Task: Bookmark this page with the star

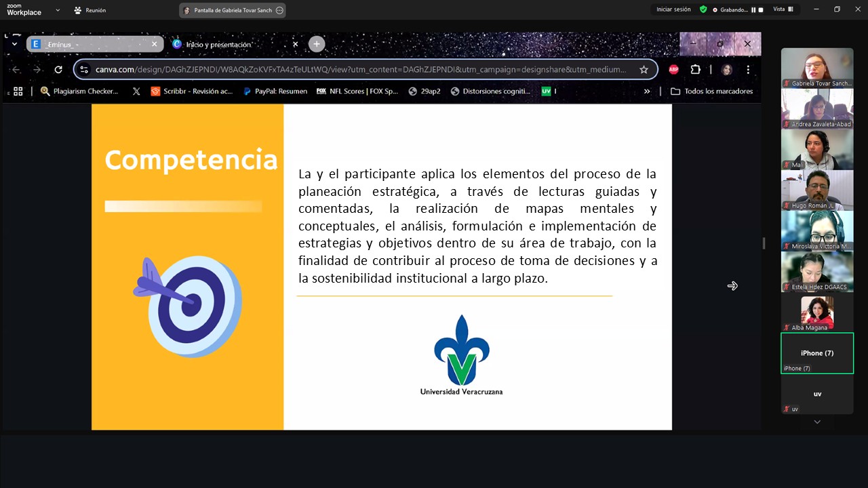Action: pyautogui.click(x=644, y=69)
